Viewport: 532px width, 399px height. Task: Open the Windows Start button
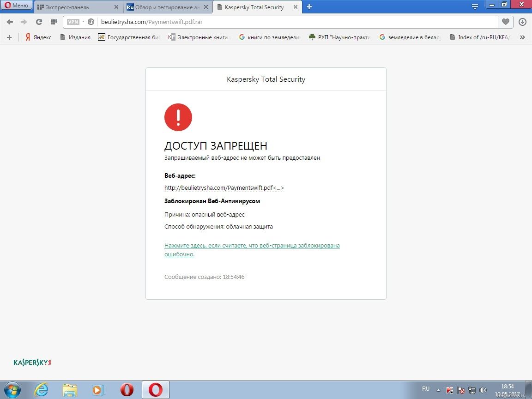(x=12, y=390)
